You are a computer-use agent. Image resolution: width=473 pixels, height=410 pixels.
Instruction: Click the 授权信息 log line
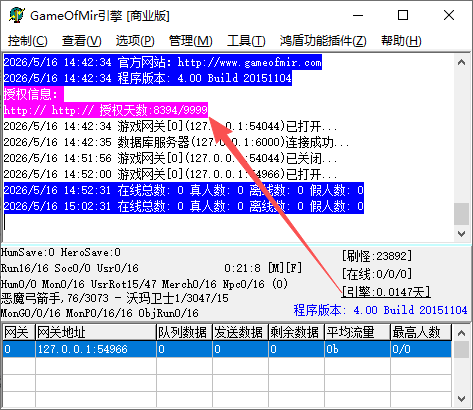pos(33,94)
